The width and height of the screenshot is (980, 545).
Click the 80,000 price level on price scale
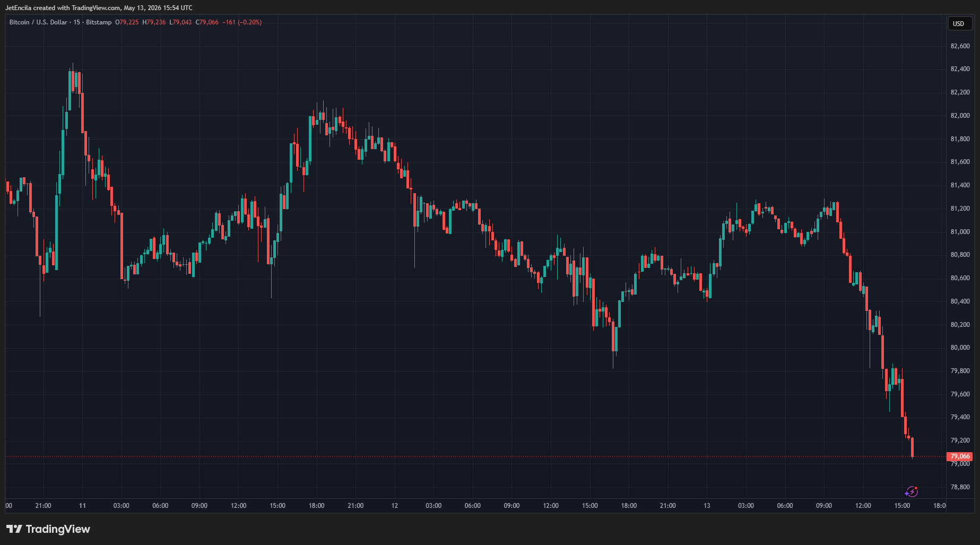(960, 348)
